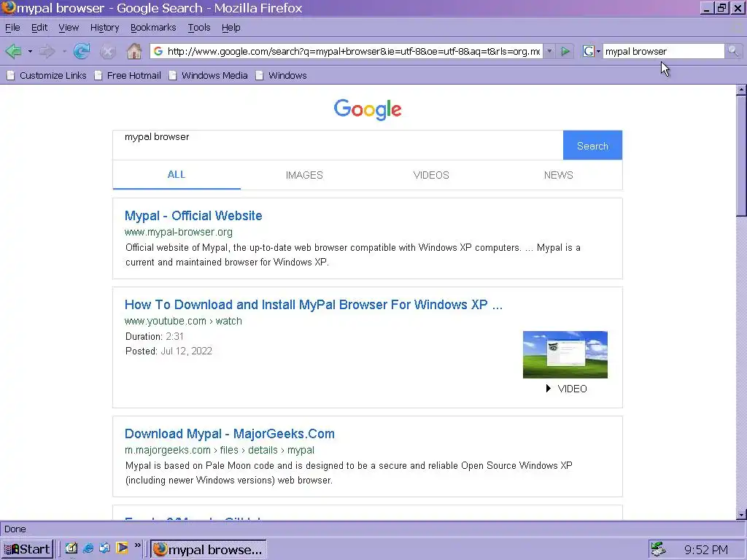Click the www.youtube.com › watch URL text
This screenshot has height=560, width=747.
click(183, 321)
